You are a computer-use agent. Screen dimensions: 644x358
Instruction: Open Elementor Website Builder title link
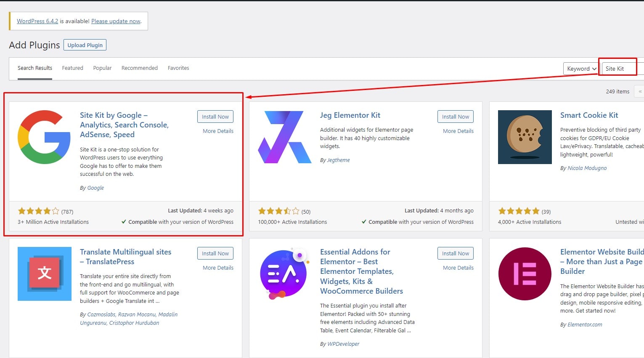[602, 262]
